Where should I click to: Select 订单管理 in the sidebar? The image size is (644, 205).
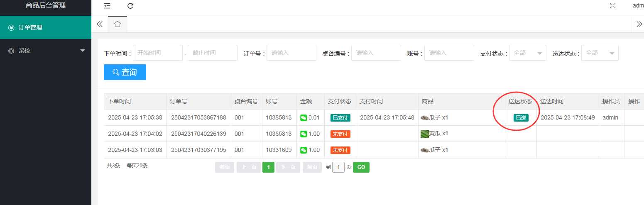tap(46, 27)
